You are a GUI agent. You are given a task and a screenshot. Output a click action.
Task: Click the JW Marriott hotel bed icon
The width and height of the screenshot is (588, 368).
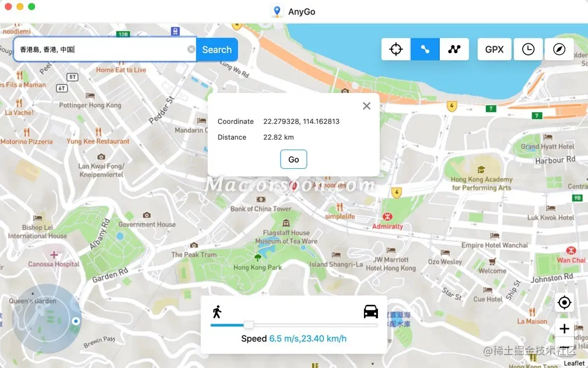click(x=391, y=250)
